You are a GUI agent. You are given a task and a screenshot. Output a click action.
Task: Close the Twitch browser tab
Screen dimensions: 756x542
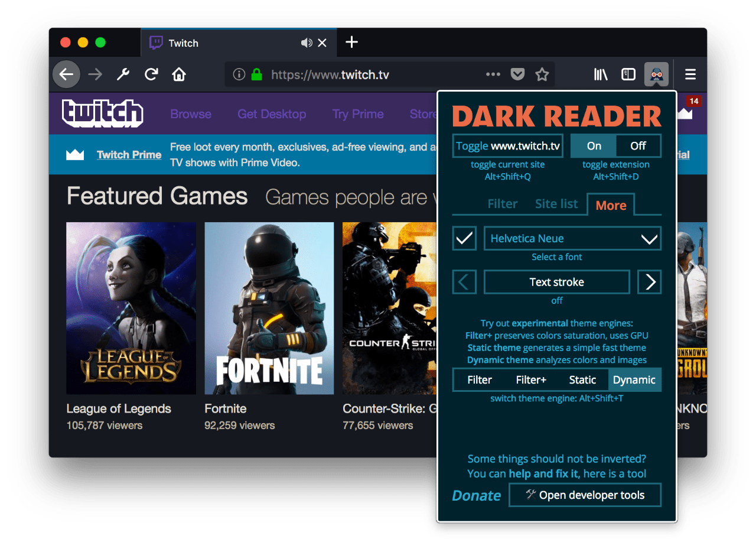coord(322,43)
